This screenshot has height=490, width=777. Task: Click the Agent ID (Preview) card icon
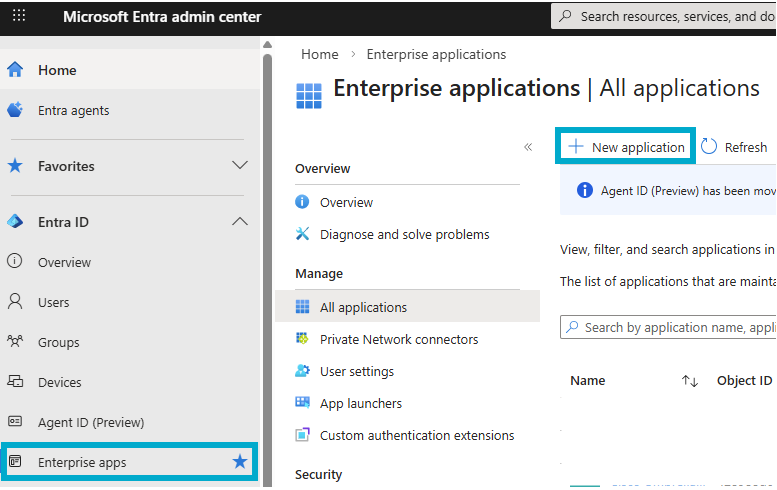pos(15,422)
